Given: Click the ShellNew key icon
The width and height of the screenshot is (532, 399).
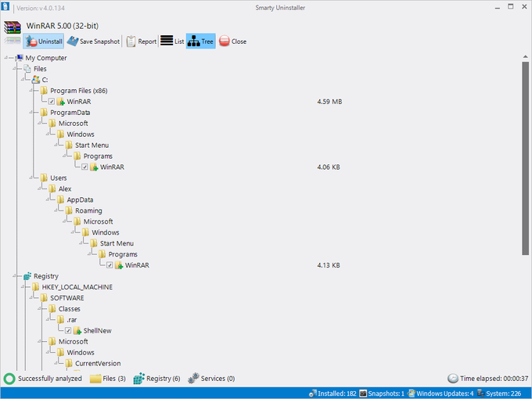Looking at the screenshot, I should point(77,331).
